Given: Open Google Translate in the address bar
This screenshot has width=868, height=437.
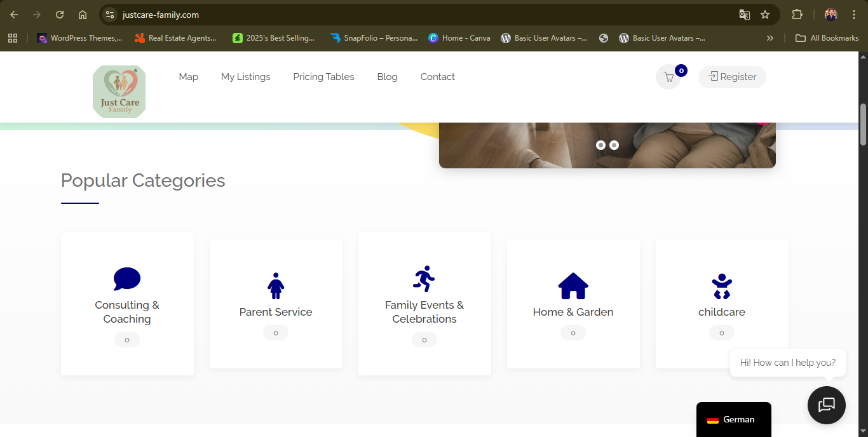Looking at the screenshot, I should tap(744, 14).
